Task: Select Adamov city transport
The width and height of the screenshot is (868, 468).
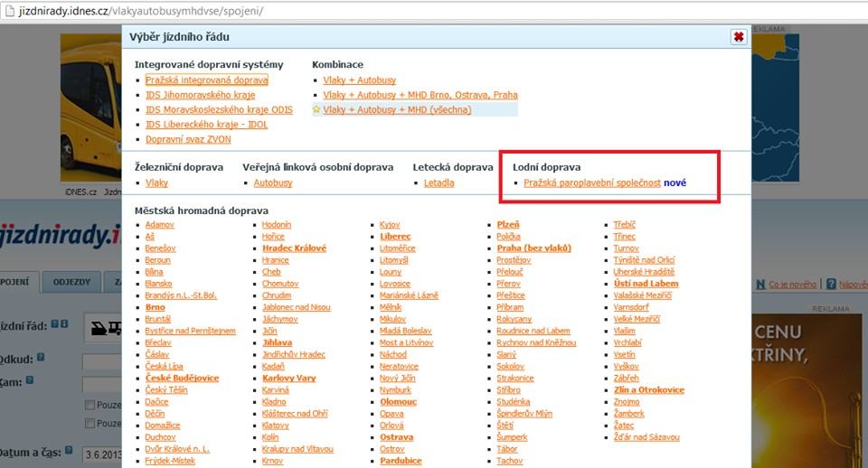Action: (x=159, y=225)
